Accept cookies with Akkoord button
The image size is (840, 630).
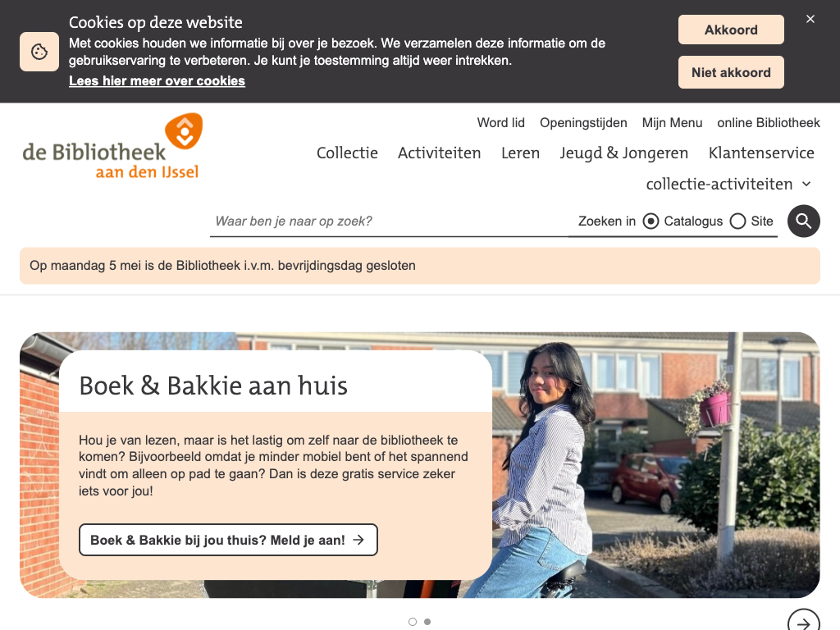[731, 30]
